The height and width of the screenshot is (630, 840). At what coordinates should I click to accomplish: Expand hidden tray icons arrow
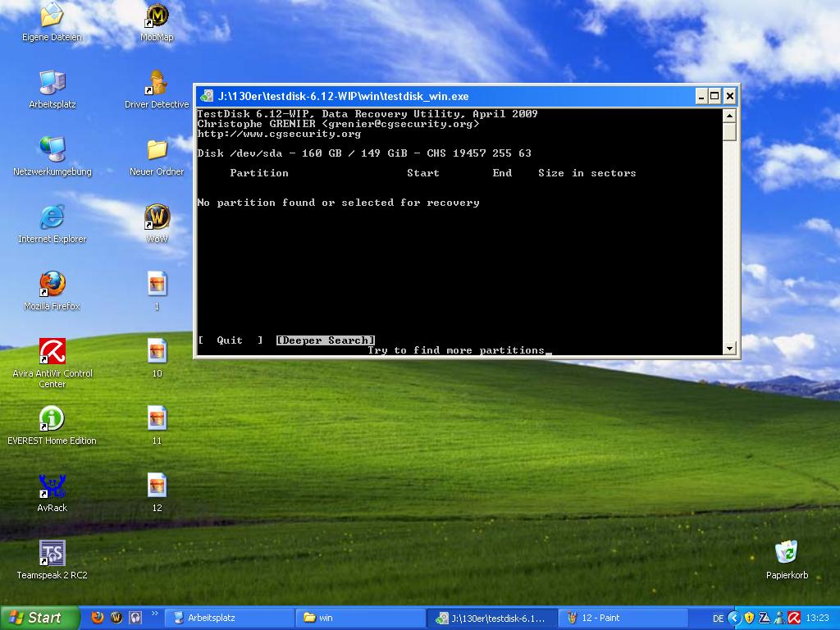point(734,619)
